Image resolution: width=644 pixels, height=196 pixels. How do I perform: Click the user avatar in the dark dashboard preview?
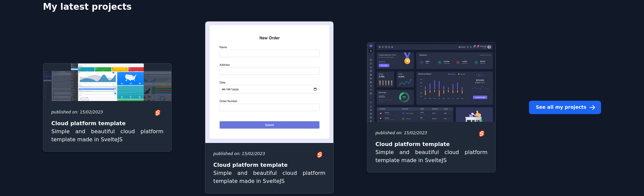[489, 47]
